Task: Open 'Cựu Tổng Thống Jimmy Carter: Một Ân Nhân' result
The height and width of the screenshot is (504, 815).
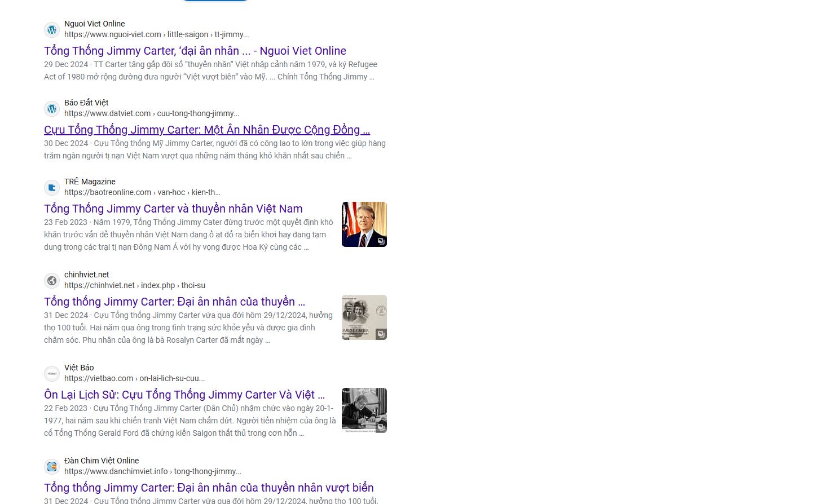Action: click(x=206, y=130)
